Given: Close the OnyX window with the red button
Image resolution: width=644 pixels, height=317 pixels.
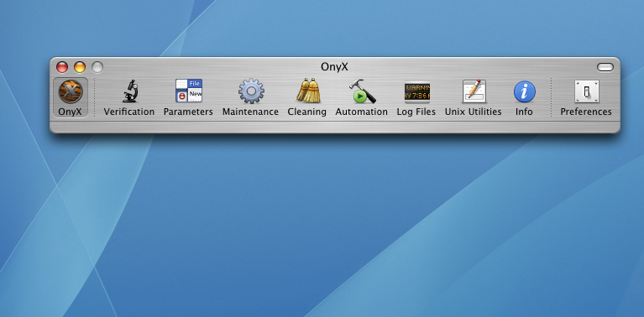Looking at the screenshot, I should pos(62,67).
